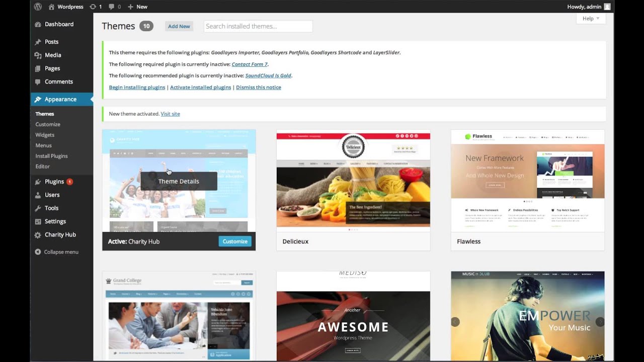Select the Mediso Awesome theme thumbnail

click(353, 316)
